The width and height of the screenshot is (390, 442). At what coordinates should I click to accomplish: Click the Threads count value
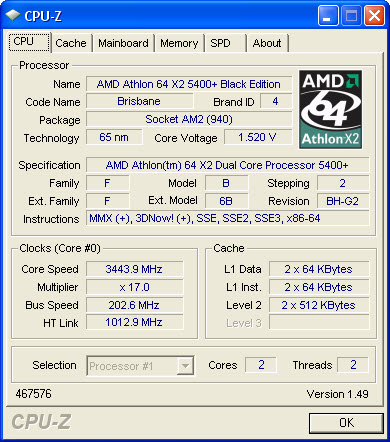click(353, 365)
